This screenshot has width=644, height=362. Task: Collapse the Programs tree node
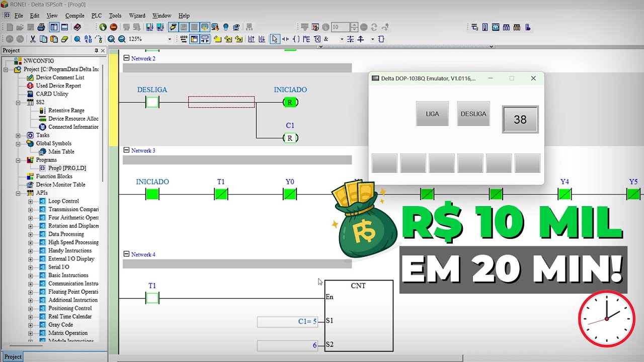(x=18, y=160)
